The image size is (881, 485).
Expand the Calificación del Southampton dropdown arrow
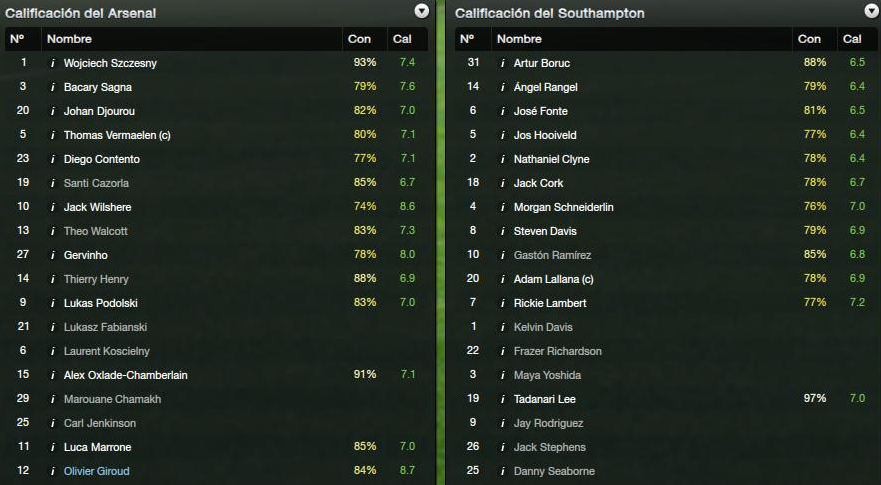[x=871, y=11]
